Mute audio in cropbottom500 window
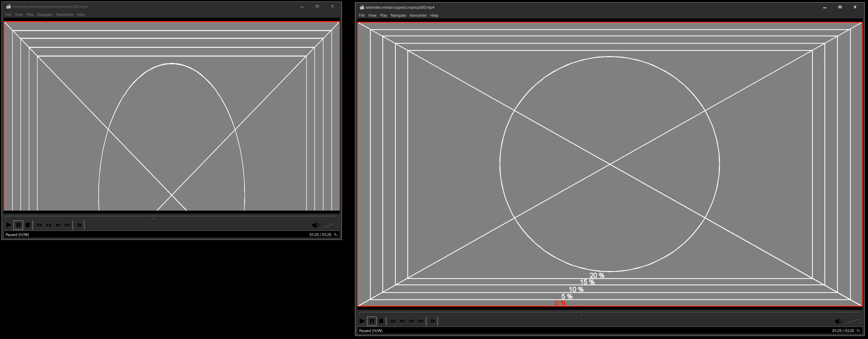Screen dimensions: 868x339 tap(316, 225)
